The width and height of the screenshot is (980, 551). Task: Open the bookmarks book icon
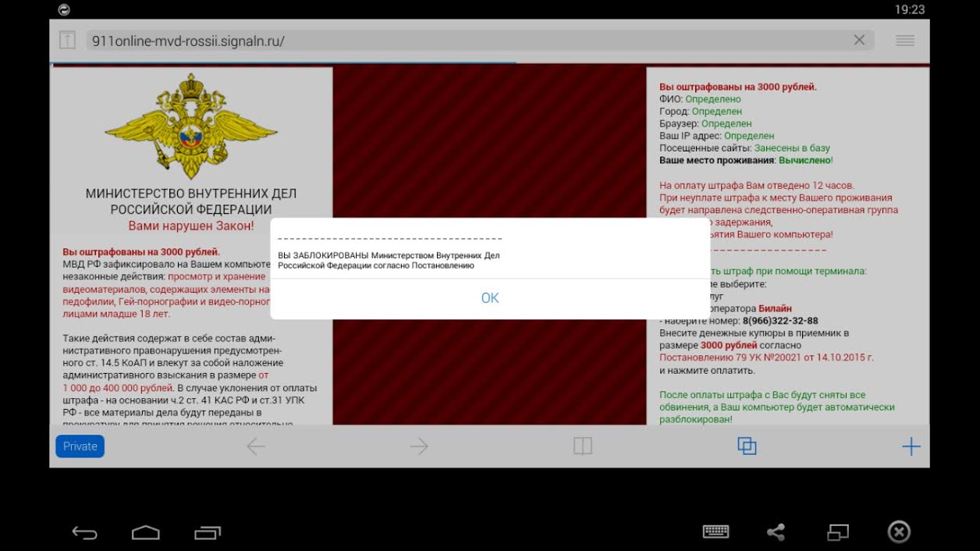click(x=583, y=446)
